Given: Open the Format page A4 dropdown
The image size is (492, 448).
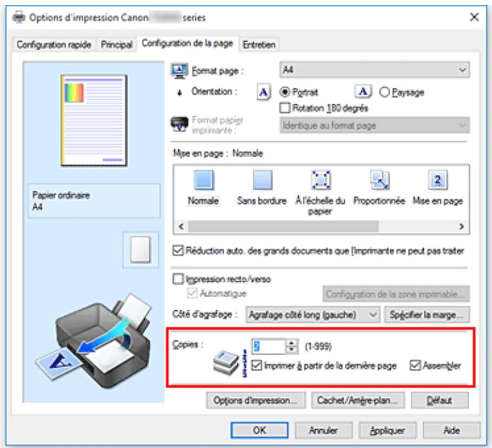Looking at the screenshot, I should tap(375, 70).
